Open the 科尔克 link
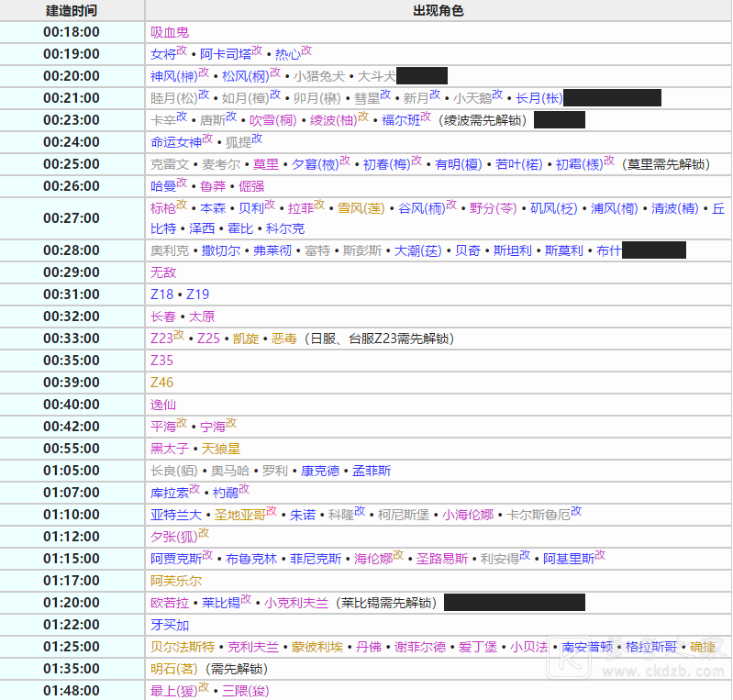The width and height of the screenshot is (733, 700). [285, 228]
